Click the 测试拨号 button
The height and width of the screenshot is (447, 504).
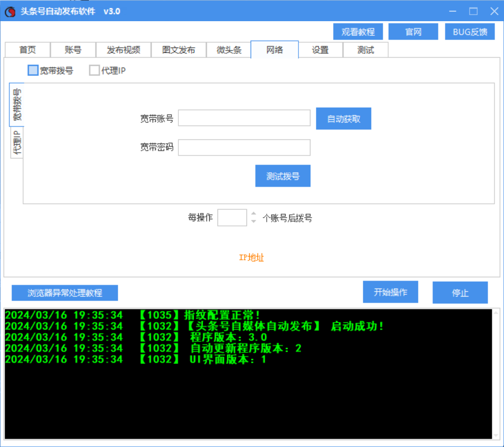click(282, 176)
